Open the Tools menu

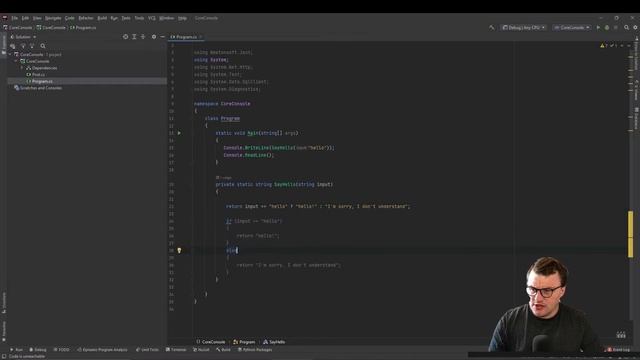tap(139, 18)
